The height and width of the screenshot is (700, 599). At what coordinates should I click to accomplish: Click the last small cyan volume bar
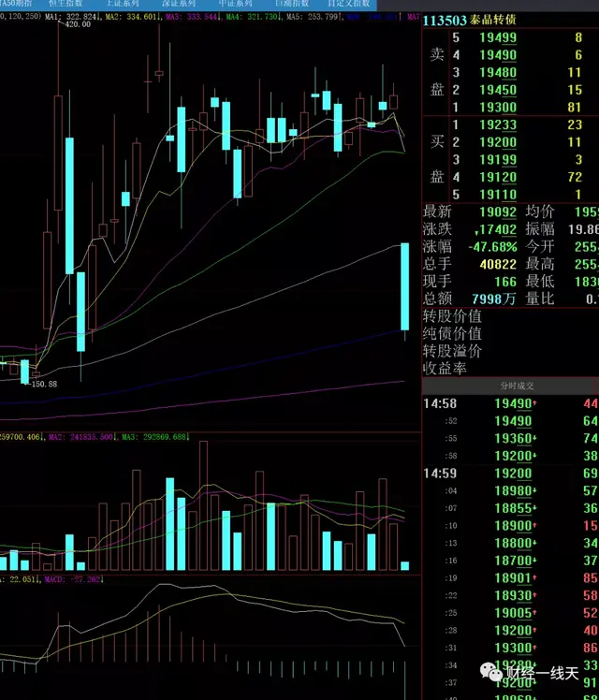click(405, 566)
